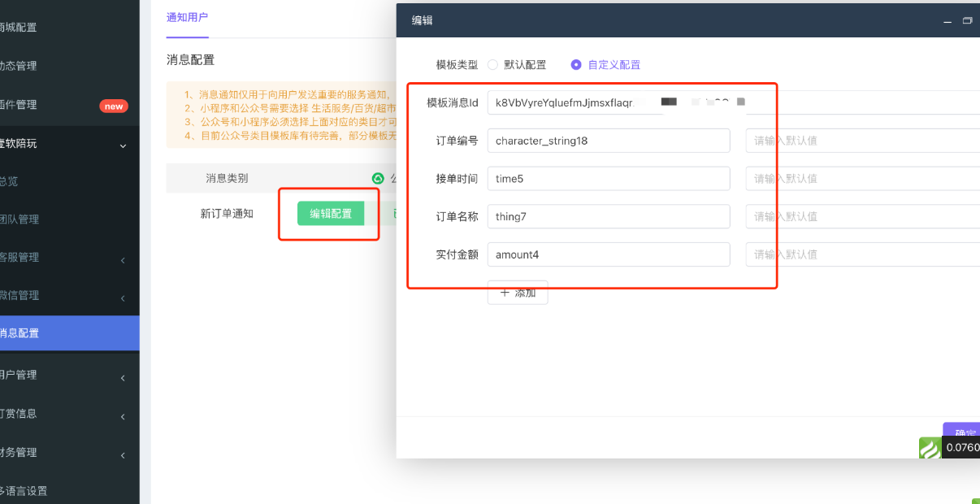Open 总览 in the sidebar
Screen dimensions: 980x504
pos(69,182)
